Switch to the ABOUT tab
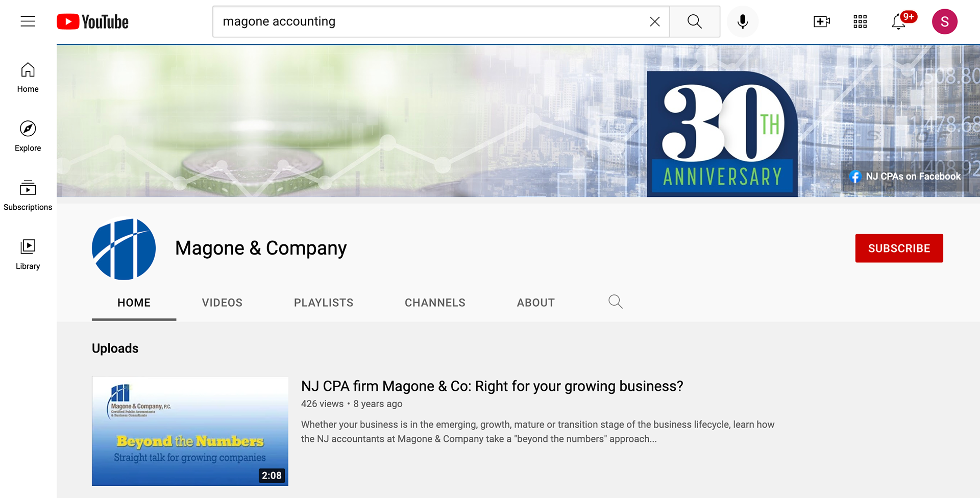 [x=535, y=303]
